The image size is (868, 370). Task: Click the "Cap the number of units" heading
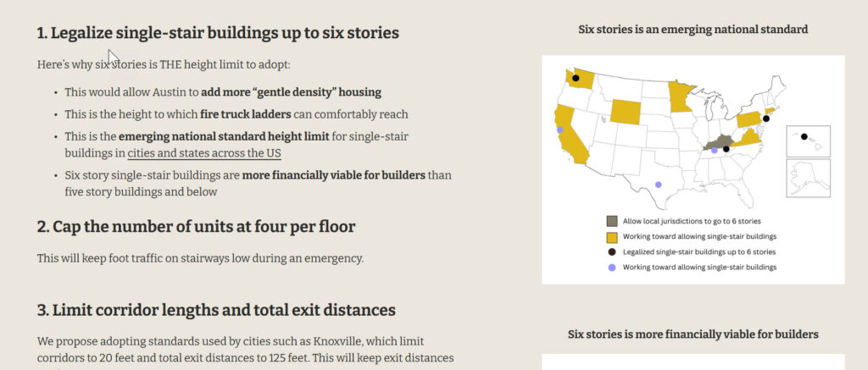[x=196, y=226]
